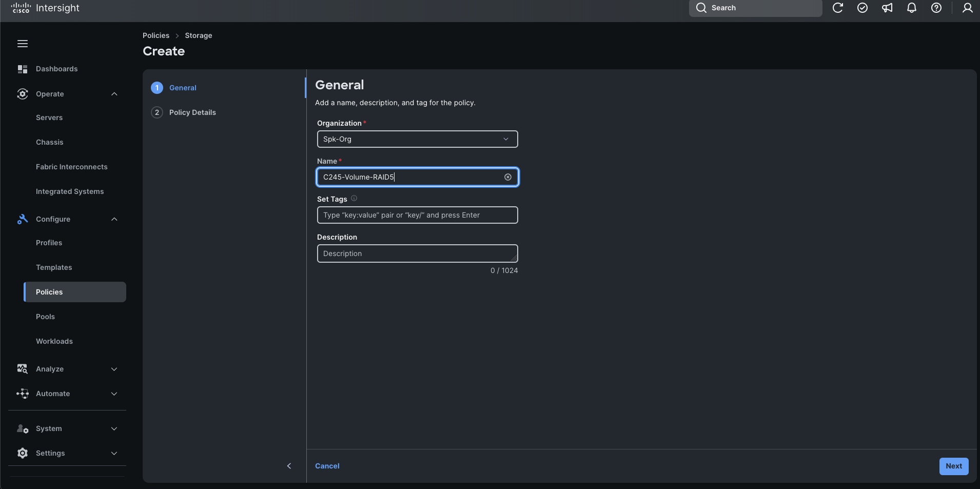This screenshot has width=980, height=489.
Task: Collapse the wizard panel with the chevron
Action: coord(289,466)
